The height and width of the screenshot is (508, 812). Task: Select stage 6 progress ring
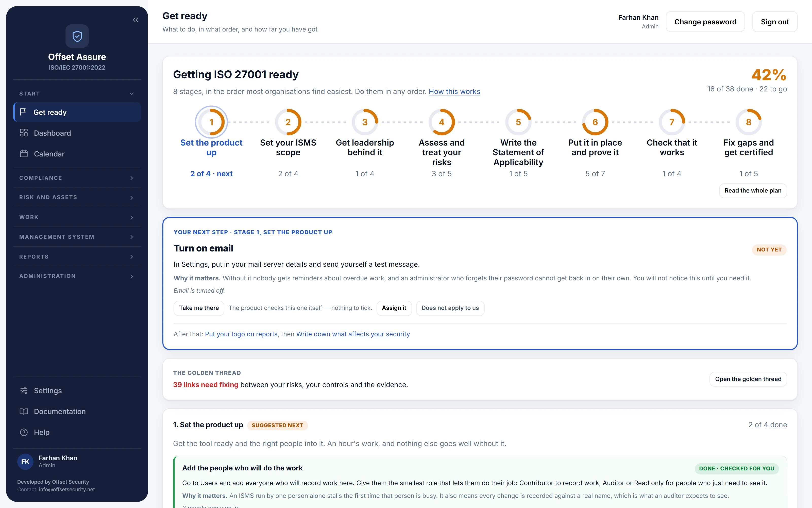(x=595, y=122)
